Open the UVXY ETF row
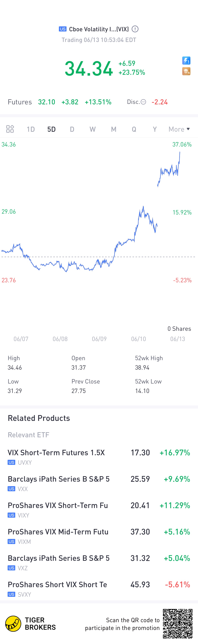This screenshot has width=198, height=644. (99, 457)
